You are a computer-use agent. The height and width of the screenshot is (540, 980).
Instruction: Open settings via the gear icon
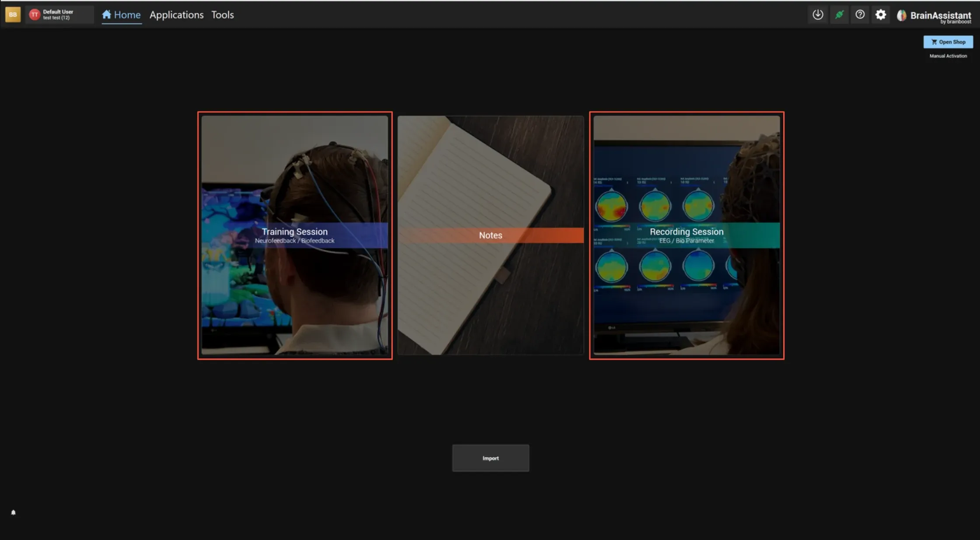point(881,15)
